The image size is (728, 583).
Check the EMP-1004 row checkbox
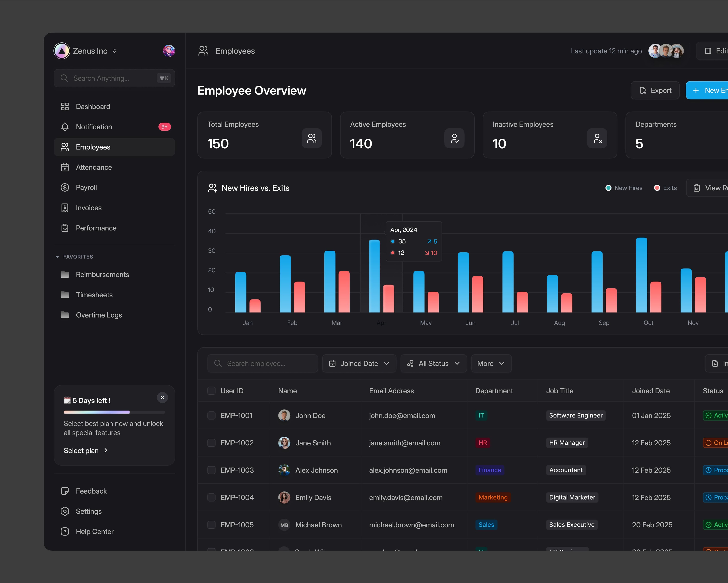[211, 498]
